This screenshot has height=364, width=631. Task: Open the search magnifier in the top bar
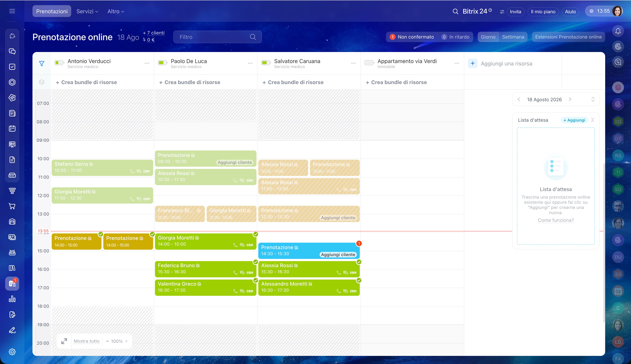pyautogui.click(x=455, y=11)
